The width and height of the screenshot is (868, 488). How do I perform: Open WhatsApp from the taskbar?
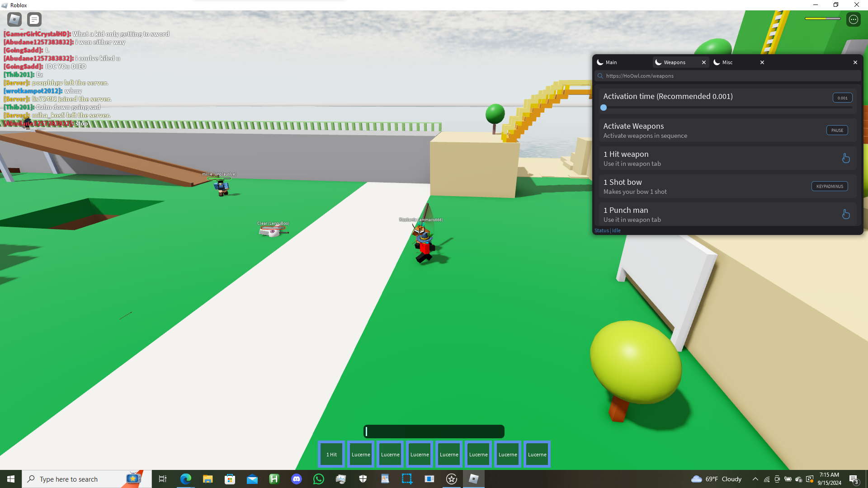318,479
